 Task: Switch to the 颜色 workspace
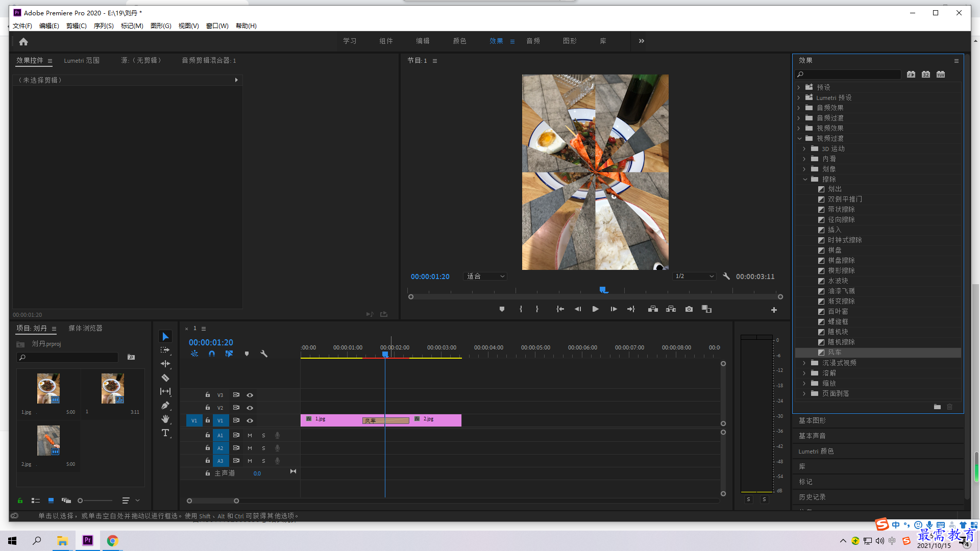[459, 41]
